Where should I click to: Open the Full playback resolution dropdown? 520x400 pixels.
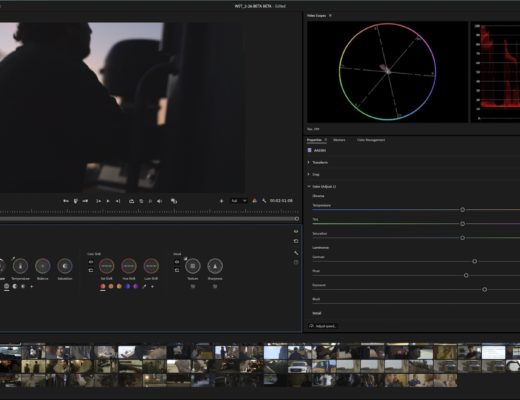238,201
